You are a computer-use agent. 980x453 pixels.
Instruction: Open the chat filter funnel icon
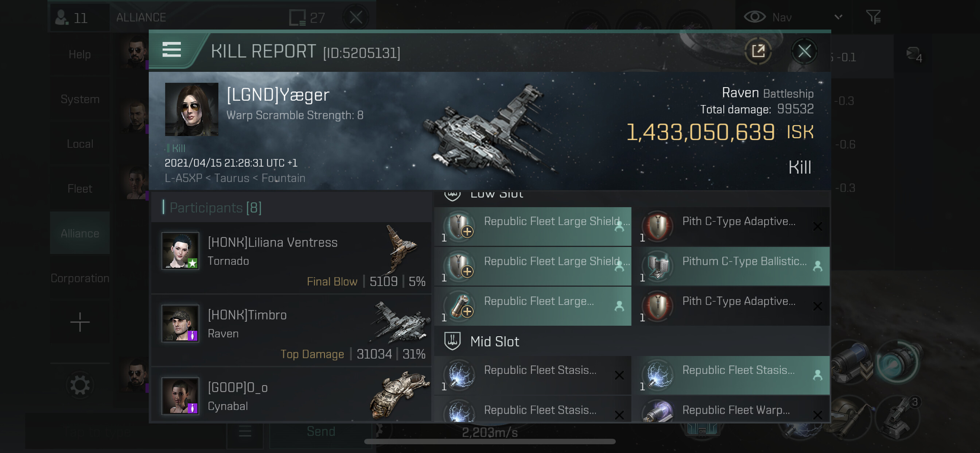pos(873,17)
